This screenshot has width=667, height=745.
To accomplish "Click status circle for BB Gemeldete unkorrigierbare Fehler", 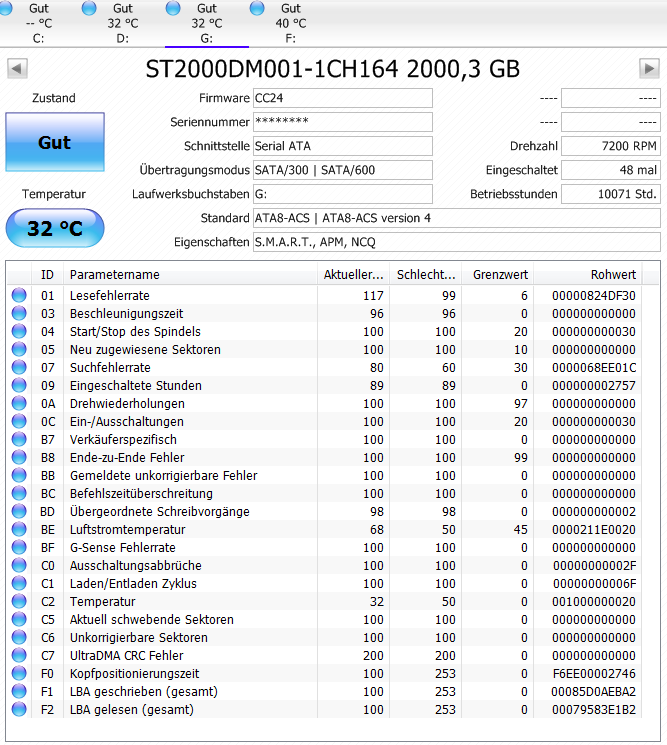I will tap(19, 475).
